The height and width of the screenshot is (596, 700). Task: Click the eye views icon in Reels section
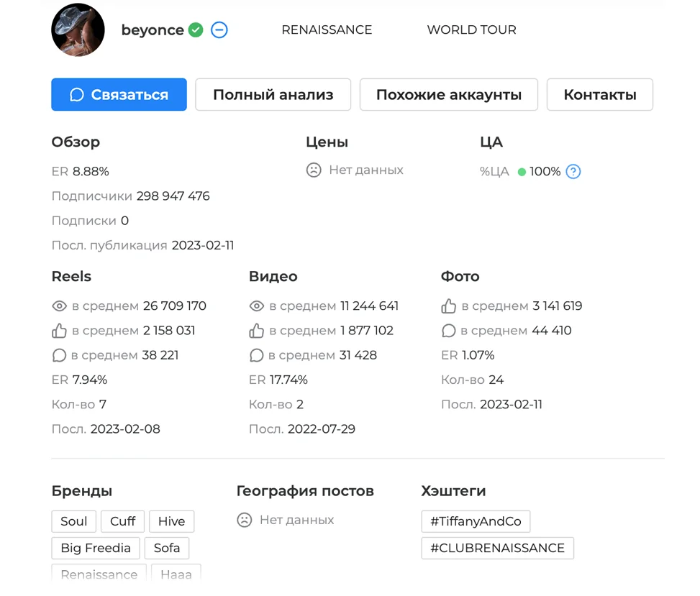pos(60,306)
